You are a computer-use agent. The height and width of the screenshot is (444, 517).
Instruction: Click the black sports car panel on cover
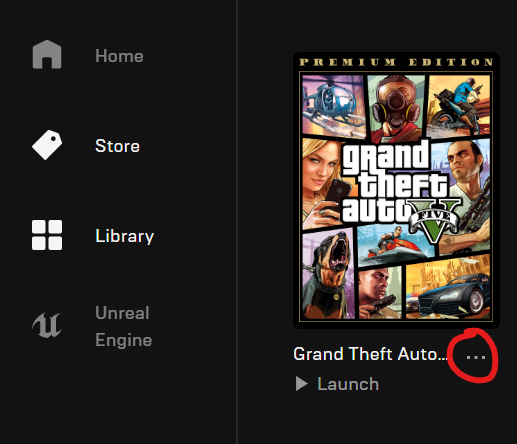[x=448, y=287]
